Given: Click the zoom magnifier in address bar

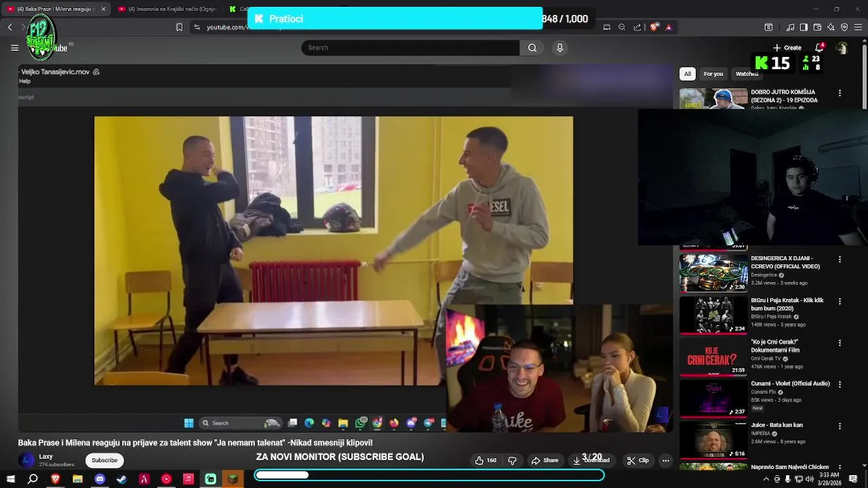Looking at the screenshot, I should 622,27.
